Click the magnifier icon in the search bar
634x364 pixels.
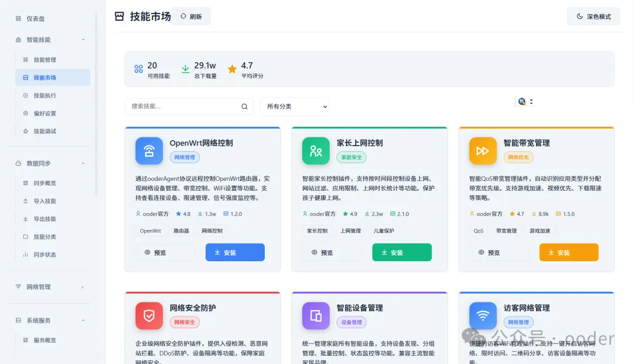244,106
